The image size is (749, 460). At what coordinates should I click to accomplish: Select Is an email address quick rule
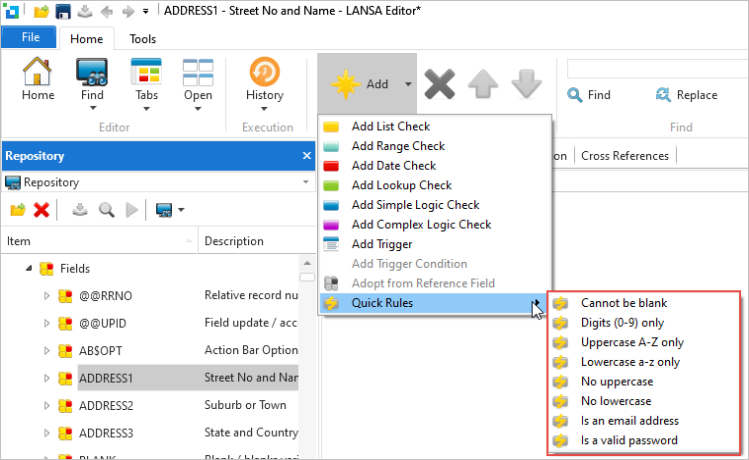pos(630,421)
